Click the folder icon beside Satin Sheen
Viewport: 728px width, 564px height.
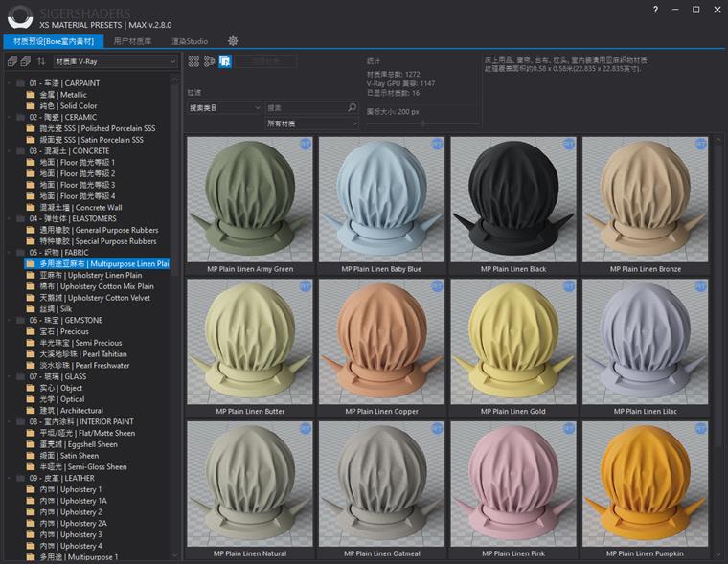(x=31, y=456)
